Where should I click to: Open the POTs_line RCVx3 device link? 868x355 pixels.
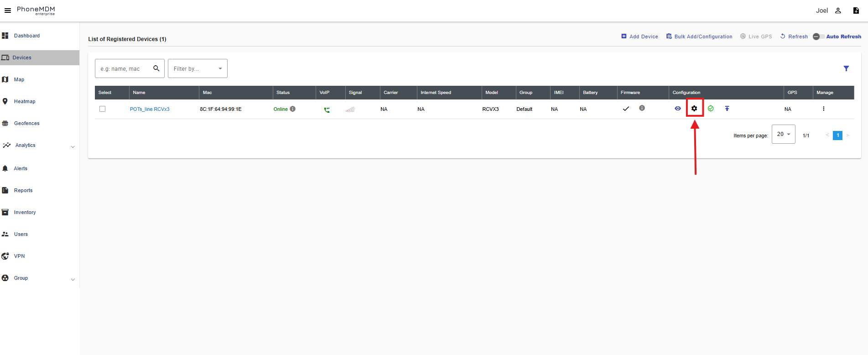click(150, 109)
